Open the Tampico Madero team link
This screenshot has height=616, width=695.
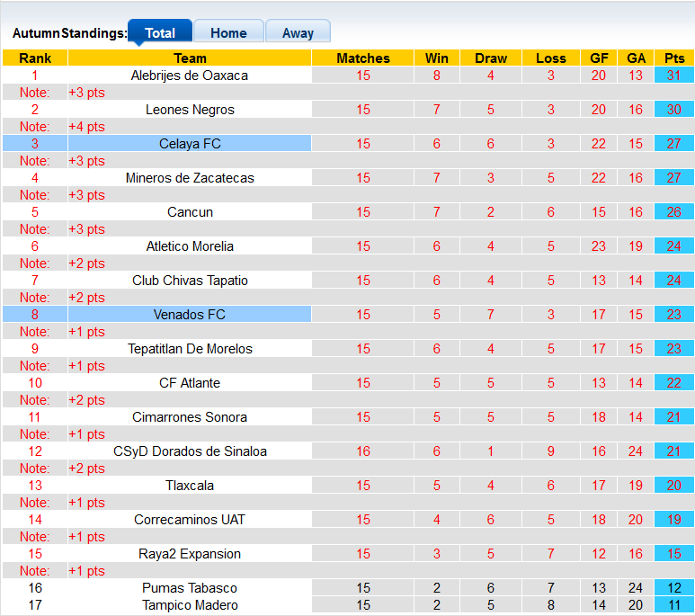[x=190, y=605]
